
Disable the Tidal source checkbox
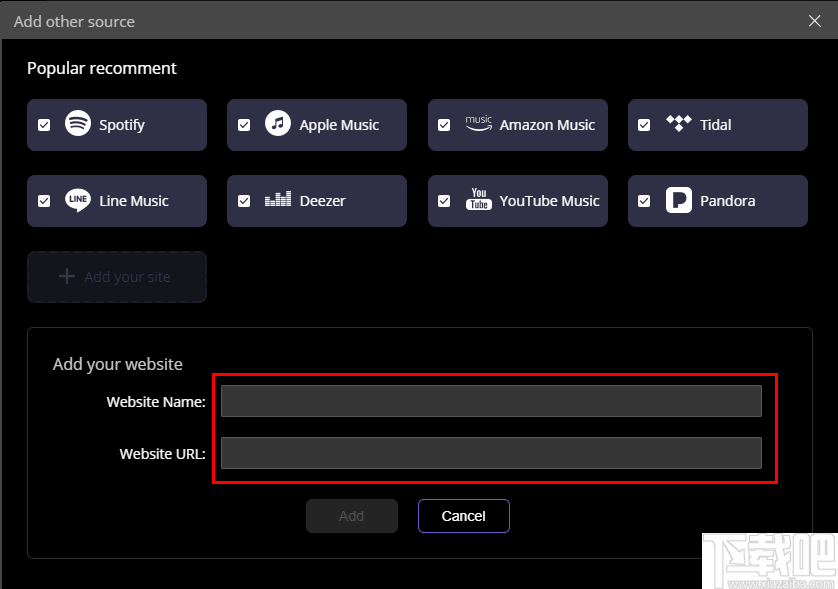[644, 125]
